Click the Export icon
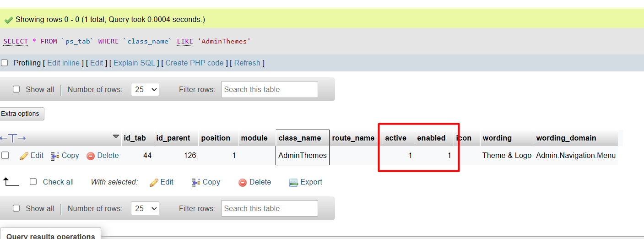Viewport: 644px width, 239px height. [x=293, y=182]
